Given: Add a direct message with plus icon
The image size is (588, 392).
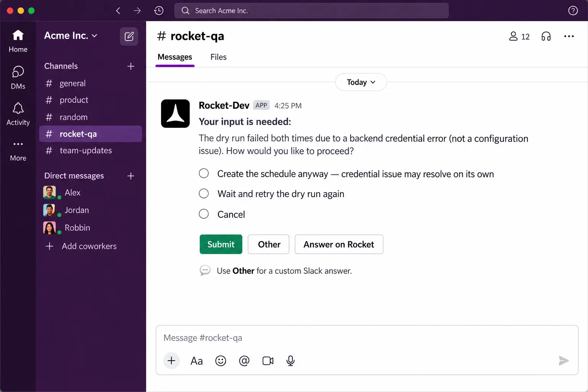Looking at the screenshot, I should pos(131,176).
